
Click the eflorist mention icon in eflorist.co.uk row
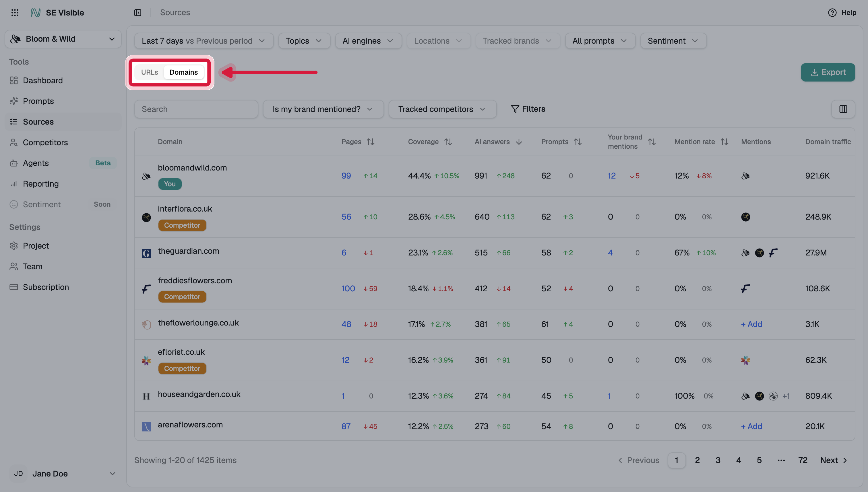coord(745,360)
